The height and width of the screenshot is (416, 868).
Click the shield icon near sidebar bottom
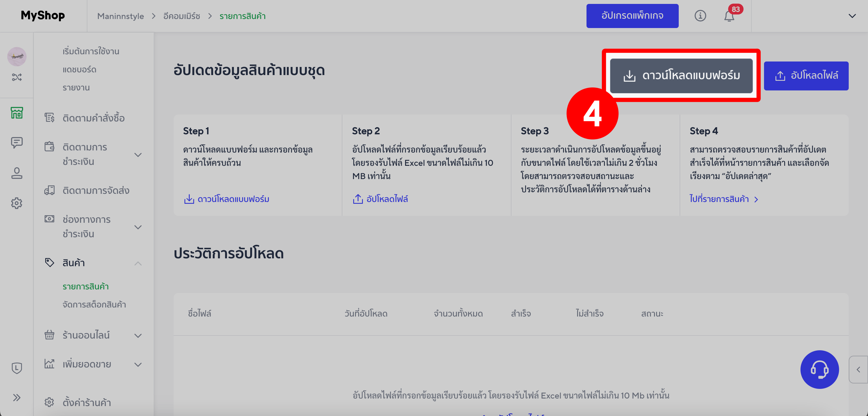17,368
